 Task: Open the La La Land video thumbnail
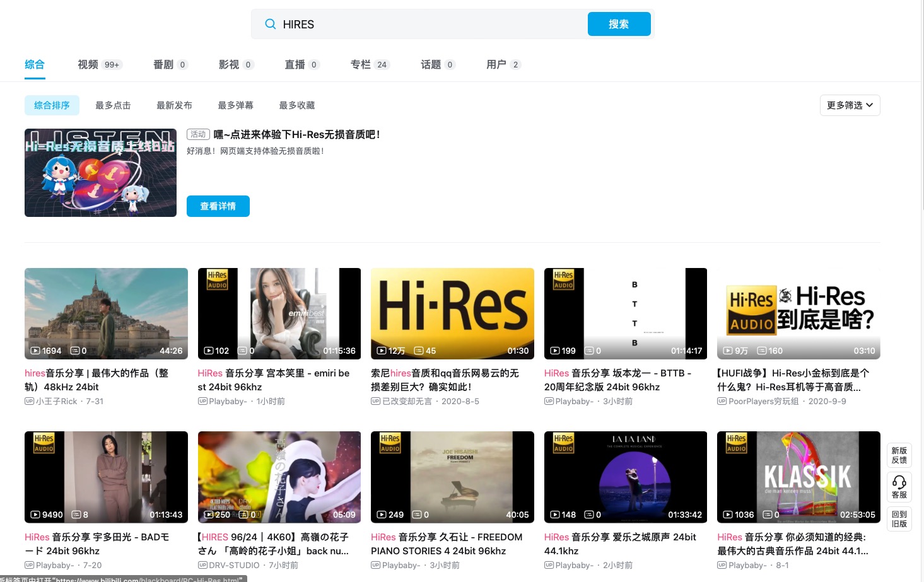(626, 477)
